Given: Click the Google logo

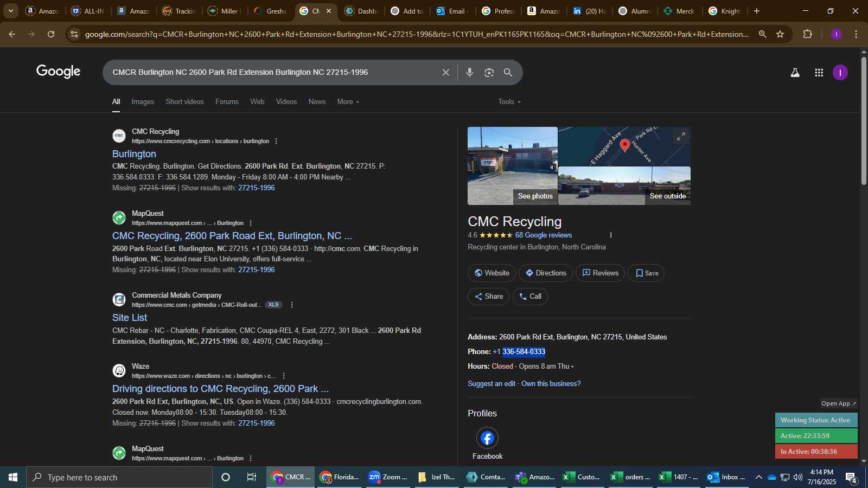Looking at the screenshot, I should 59,72.
